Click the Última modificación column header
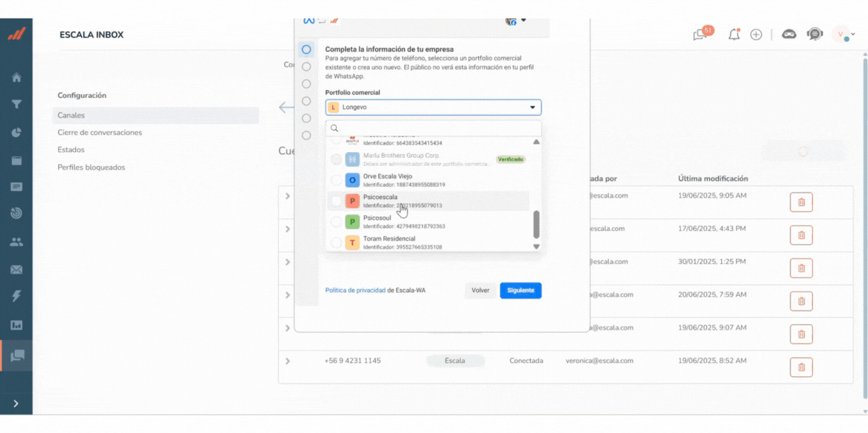The image size is (868, 433). [x=714, y=179]
